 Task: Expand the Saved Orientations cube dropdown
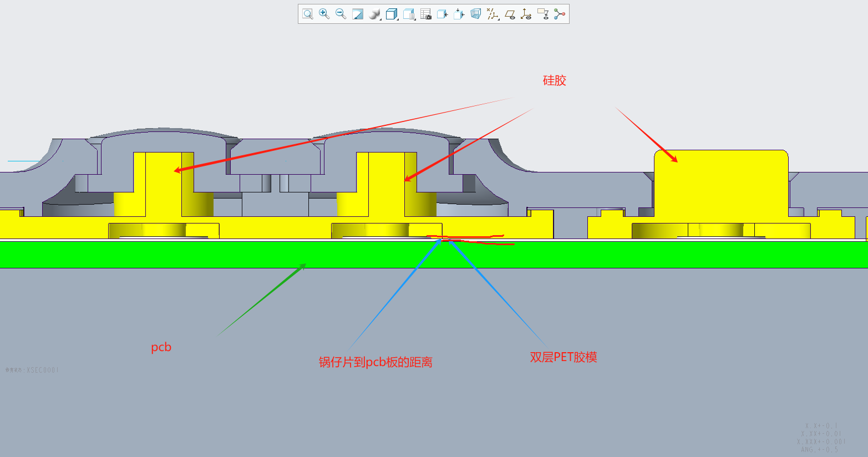392,14
